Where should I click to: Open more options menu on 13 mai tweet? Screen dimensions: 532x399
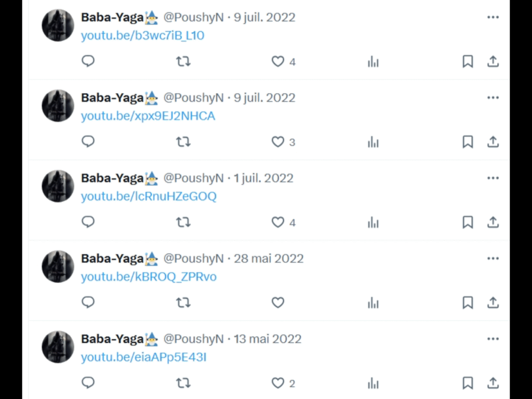[x=493, y=339]
